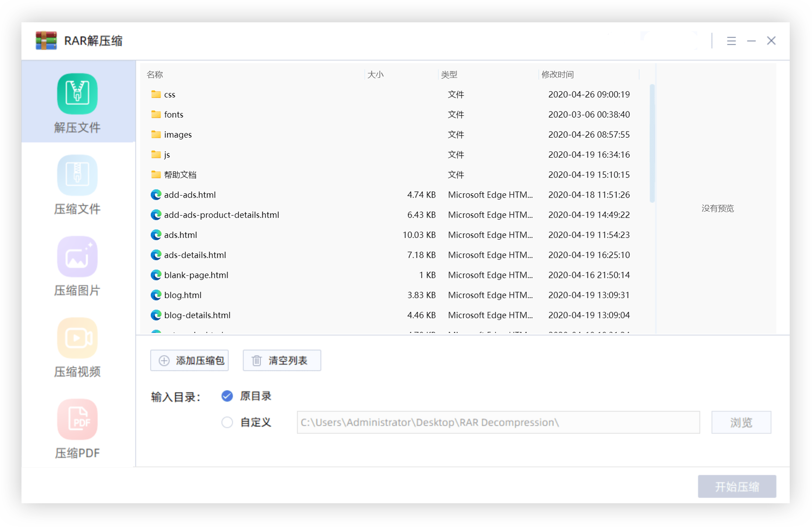Screen dimensions: 812x527
Task: Select the ads-details.html file name
Action: point(195,255)
